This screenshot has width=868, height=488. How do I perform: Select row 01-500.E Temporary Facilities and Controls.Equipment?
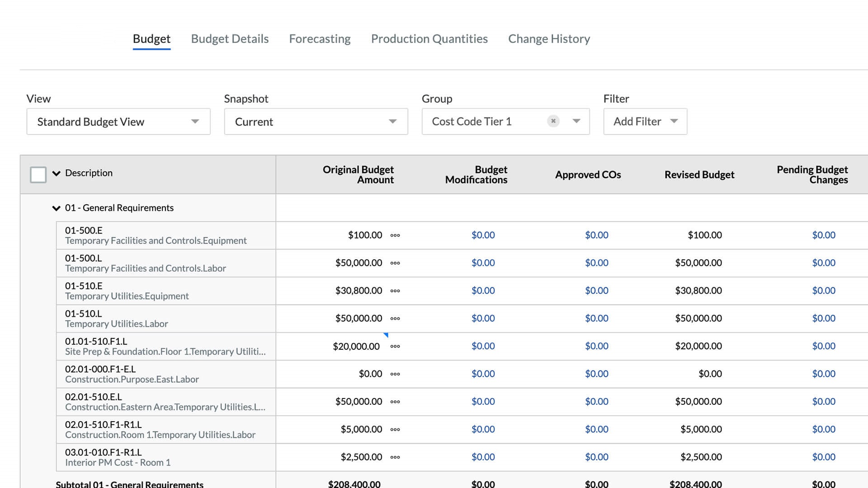(166, 235)
